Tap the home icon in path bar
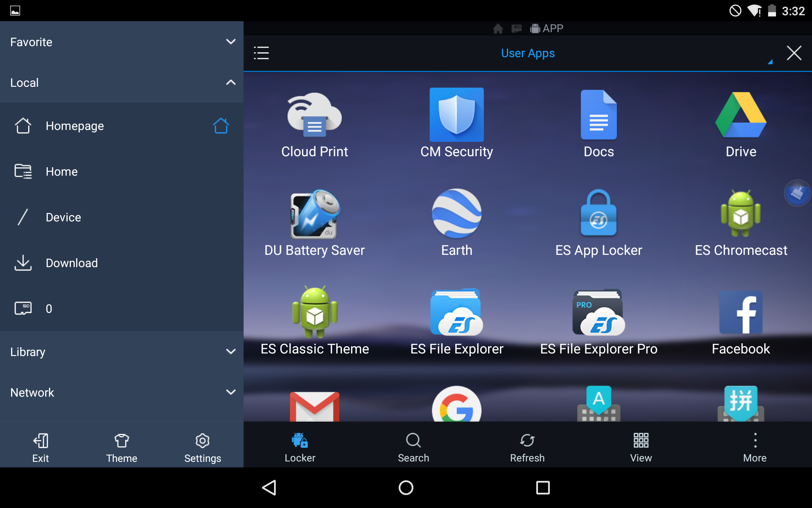This screenshot has height=508, width=812. (x=498, y=28)
